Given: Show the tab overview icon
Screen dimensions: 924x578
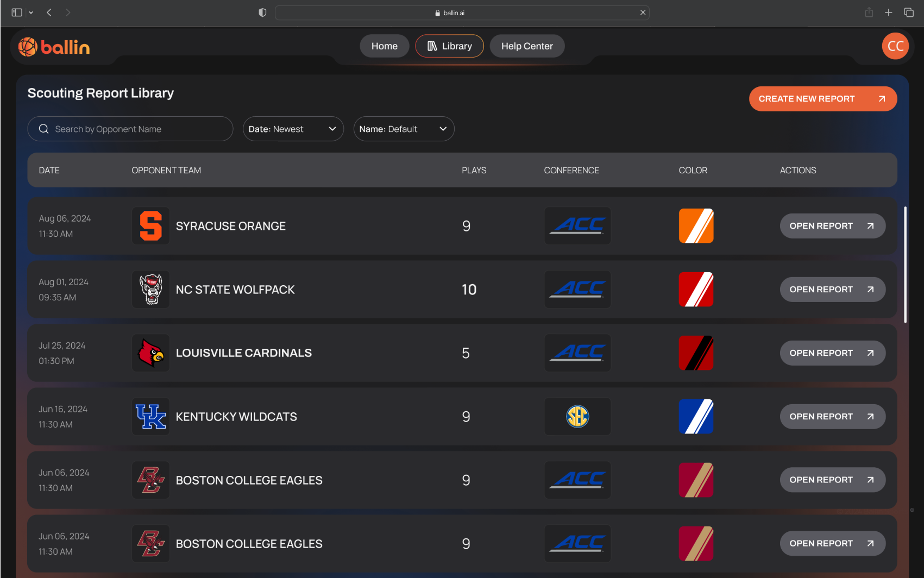Looking at the screenshot, I should tap(909, 12).
